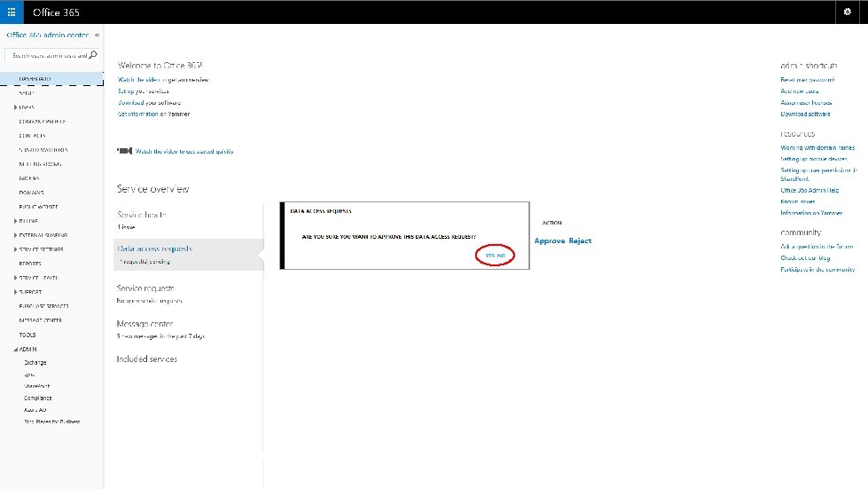Screen dimensions: 868x489
Task: Open Groups in left navigation
Action: tap(29, 178)
